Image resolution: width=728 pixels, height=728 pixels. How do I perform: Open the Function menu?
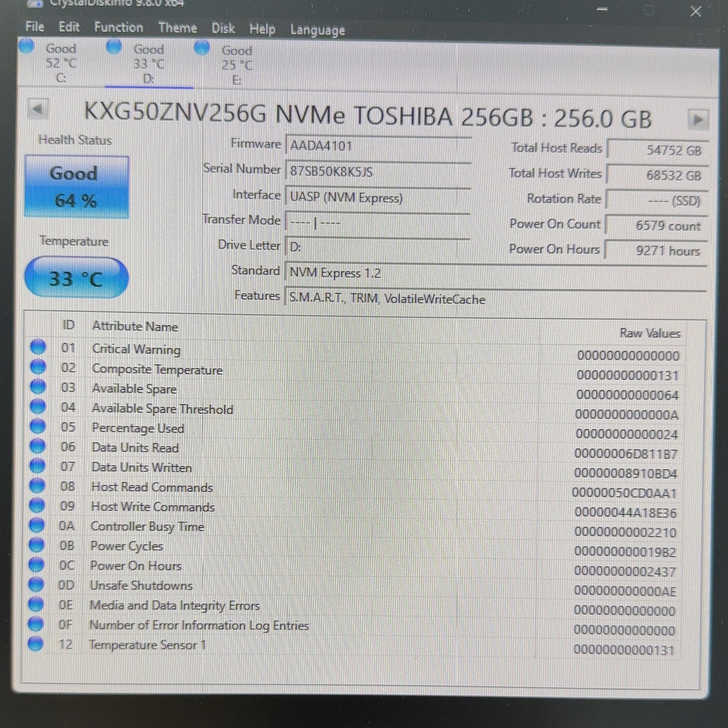tap(118, 27)
